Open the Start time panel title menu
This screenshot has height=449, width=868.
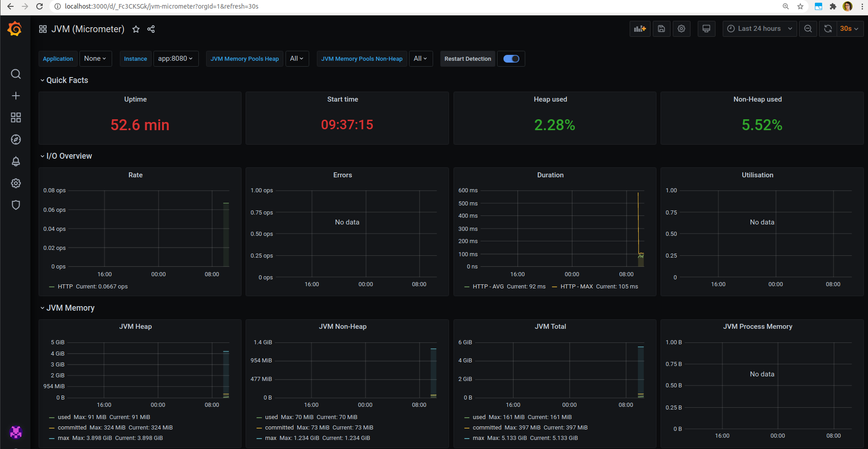[343, 99]
